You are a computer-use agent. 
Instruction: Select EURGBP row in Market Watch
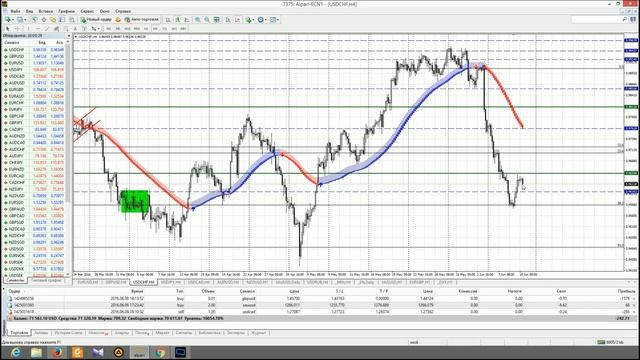[x=34, y=89]
